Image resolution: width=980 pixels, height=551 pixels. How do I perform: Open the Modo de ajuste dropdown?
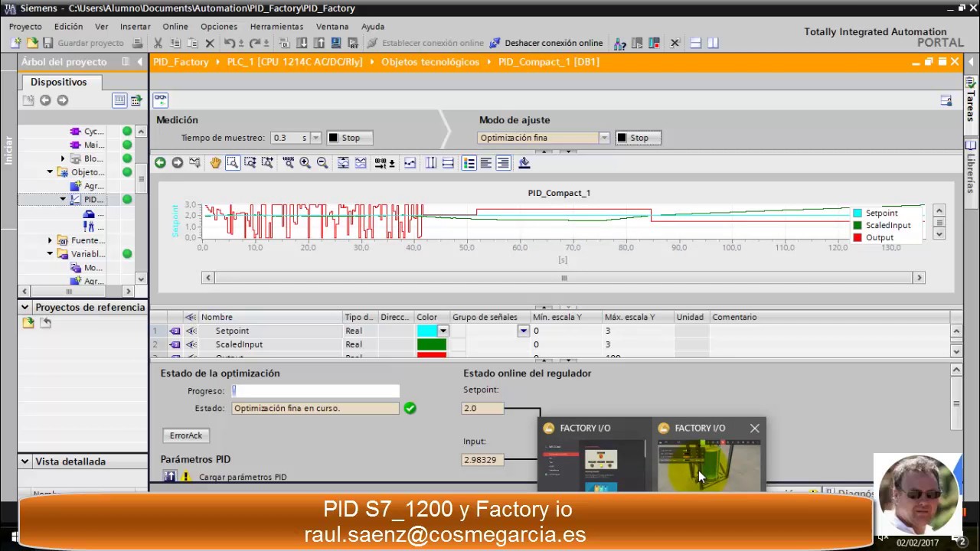click(604, 138)
